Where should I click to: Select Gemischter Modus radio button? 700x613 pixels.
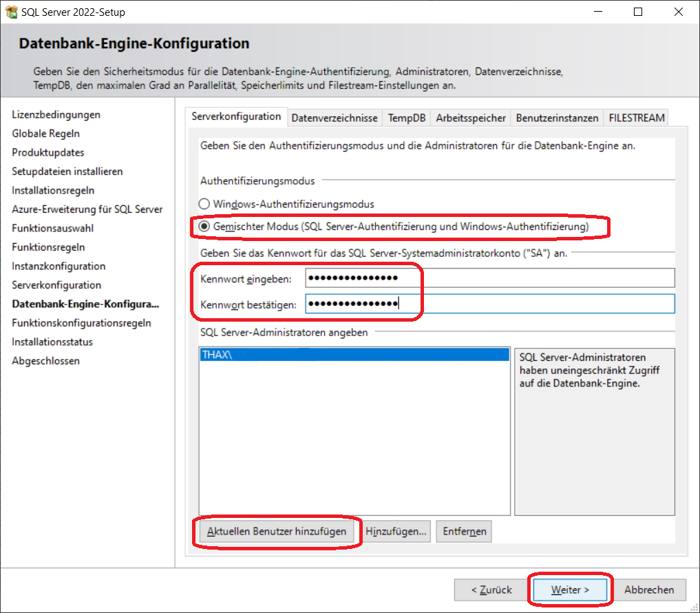204,227
